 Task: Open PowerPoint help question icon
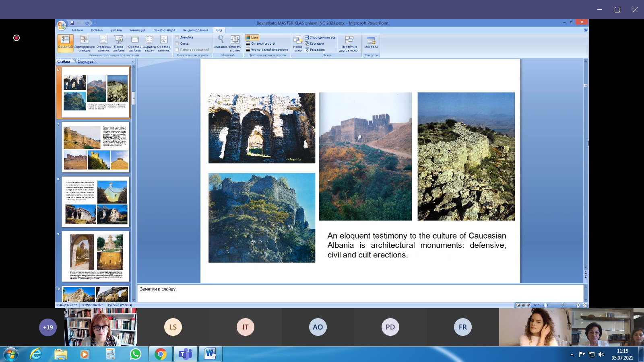click(x=586, y=30)
